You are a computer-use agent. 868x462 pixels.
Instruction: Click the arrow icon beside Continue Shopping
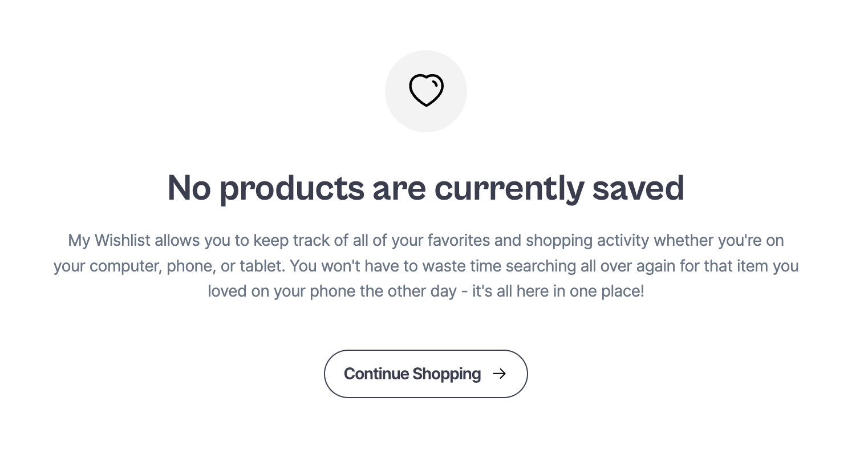point(500,374)
